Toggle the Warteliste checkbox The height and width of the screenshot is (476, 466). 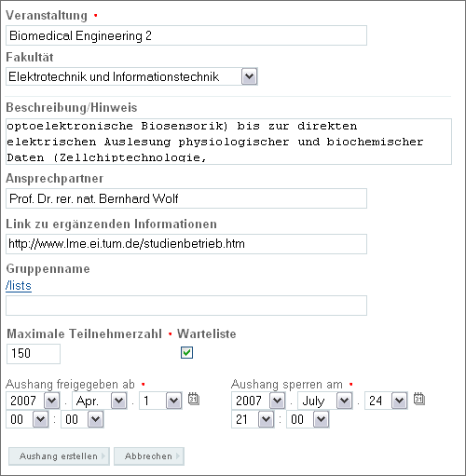point(186,353)
